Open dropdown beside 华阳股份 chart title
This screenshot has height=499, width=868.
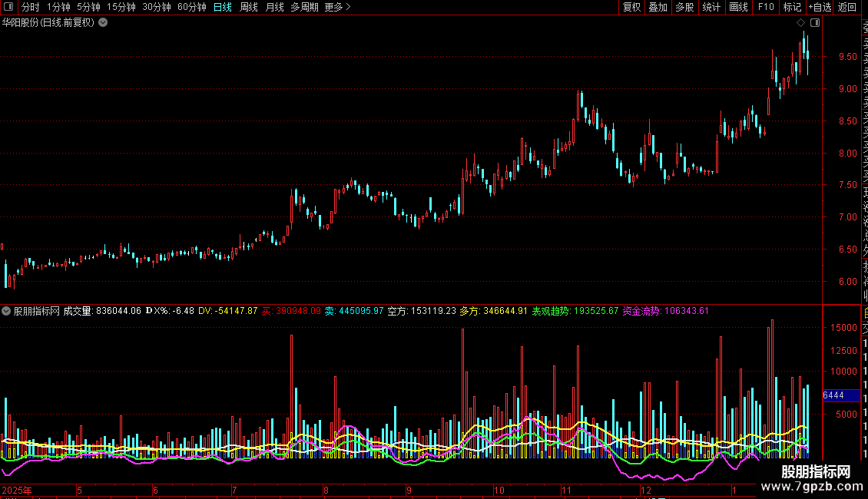[103, 23]
